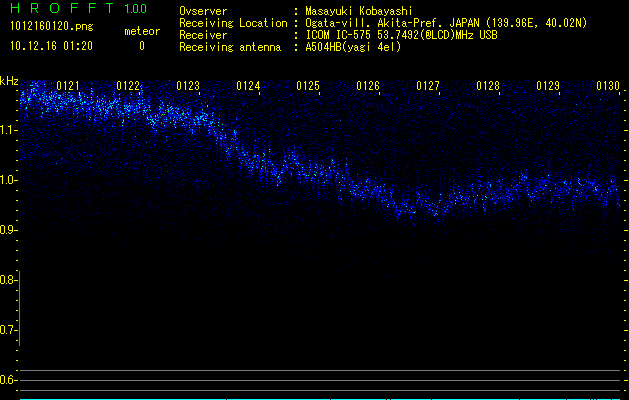Image resolution: width=629 pixels, height=400 pixels.
Task: Select the 0127 time marker
Action: click(x=428, y=87)
